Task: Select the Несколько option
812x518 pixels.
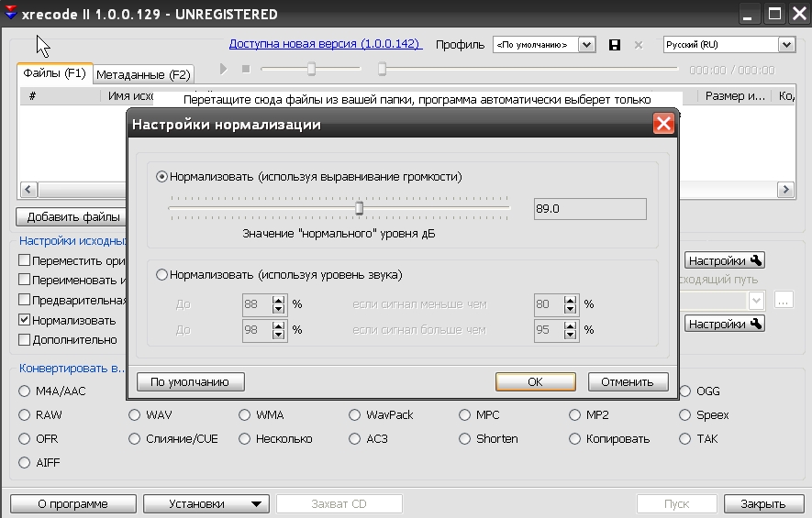Action: 244,438
